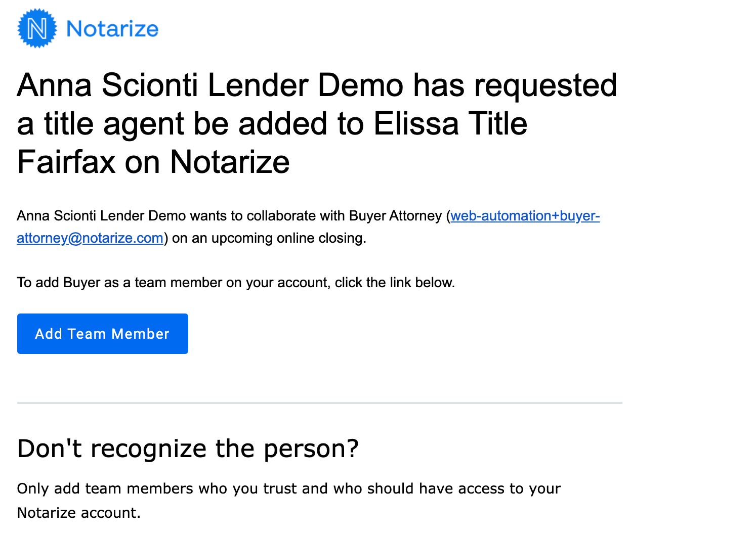This screenshot has height=537, width=756.
Task: Click the "Don't recognize the person?" heading
Action: click(188, 449)
